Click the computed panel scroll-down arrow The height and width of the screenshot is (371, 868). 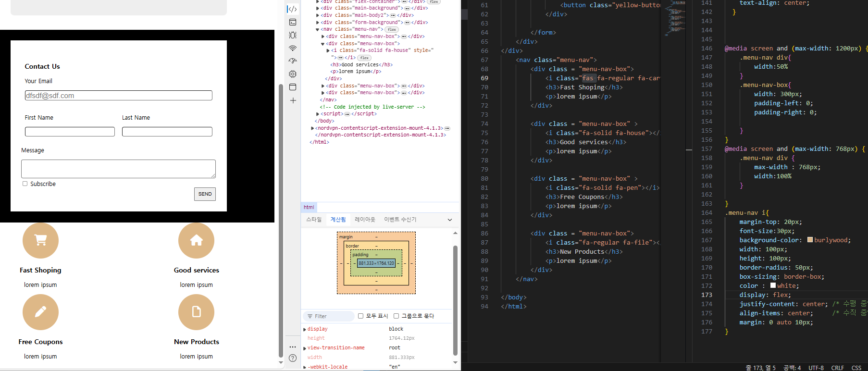tap(455, 363)
